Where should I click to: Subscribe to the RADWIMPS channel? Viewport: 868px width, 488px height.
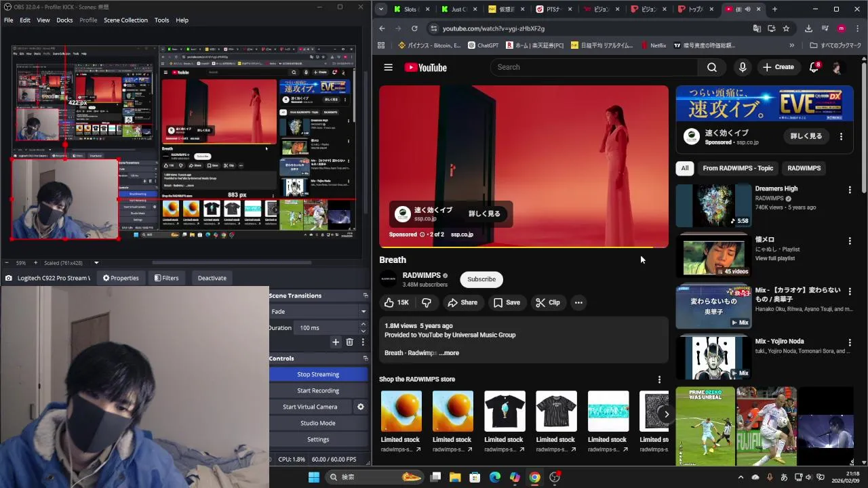(x=481, y=279)
